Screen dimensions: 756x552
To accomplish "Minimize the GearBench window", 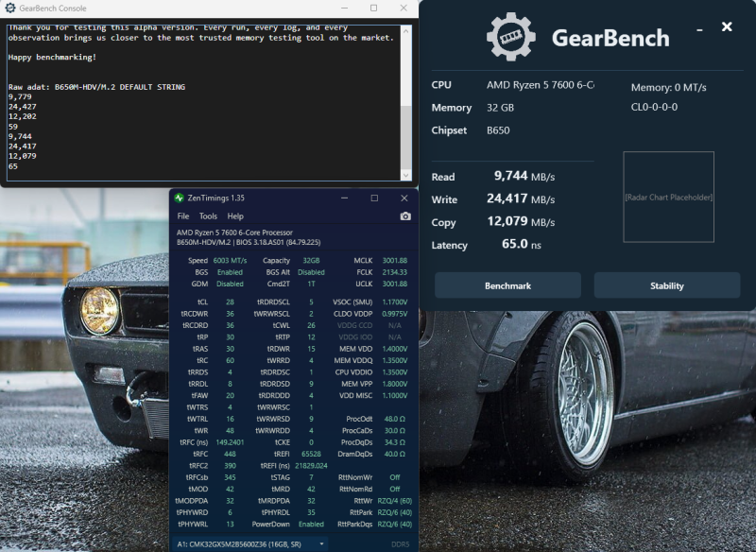I will pyautogui.click(x=699, y=30).
